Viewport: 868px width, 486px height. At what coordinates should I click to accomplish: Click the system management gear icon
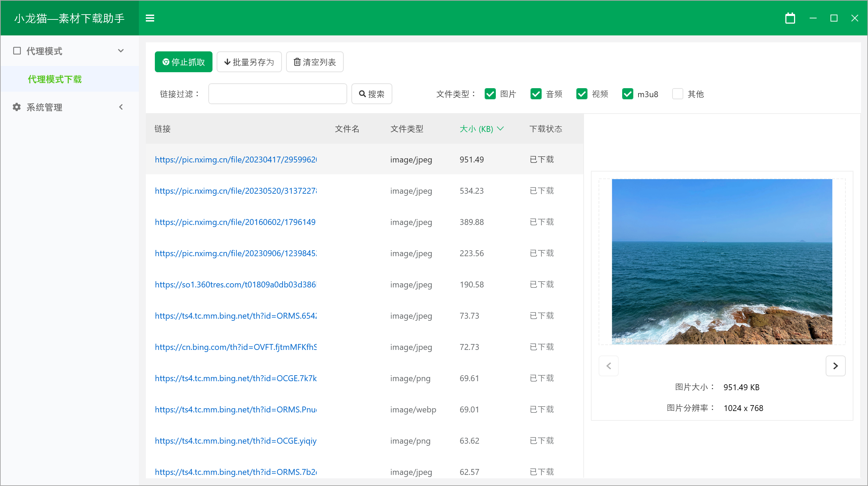(x=17, y=107)
